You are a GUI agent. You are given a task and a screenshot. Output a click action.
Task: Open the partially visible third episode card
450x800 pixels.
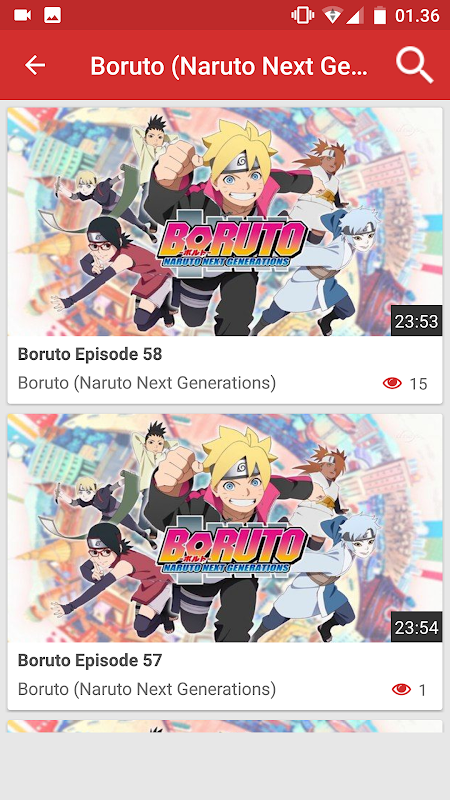[x=225, y=726]
